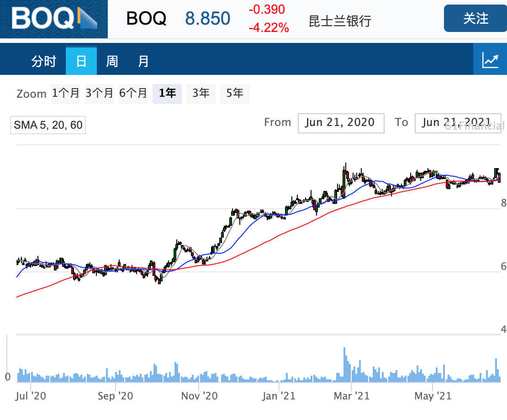Edit the From date Jun 21, 2020

341,123
